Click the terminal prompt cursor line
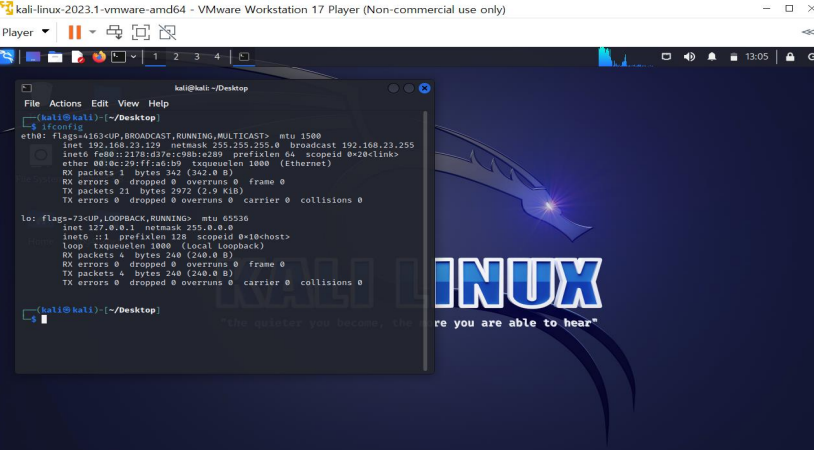This screenshot has width=814, height=450. click(44, 319)
